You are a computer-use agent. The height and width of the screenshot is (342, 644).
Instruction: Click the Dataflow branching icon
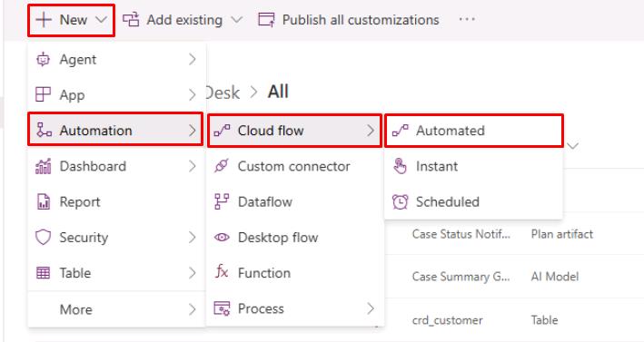[222, 201]
